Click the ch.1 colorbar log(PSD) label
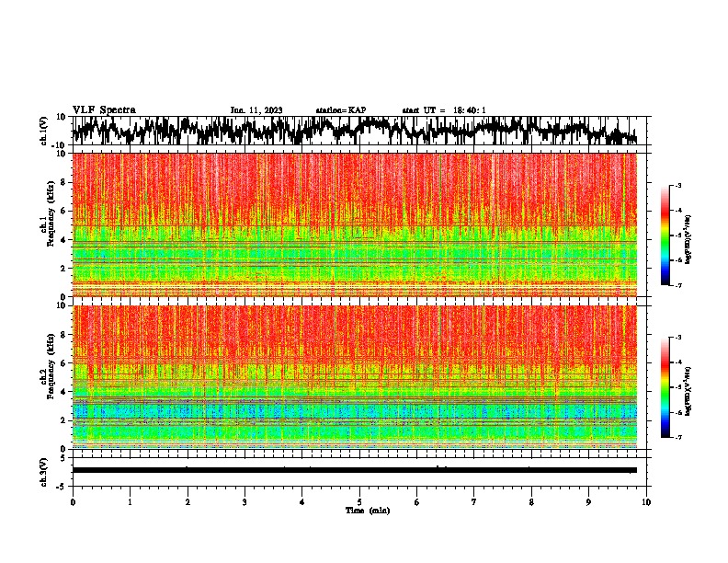 click(688, 240)
